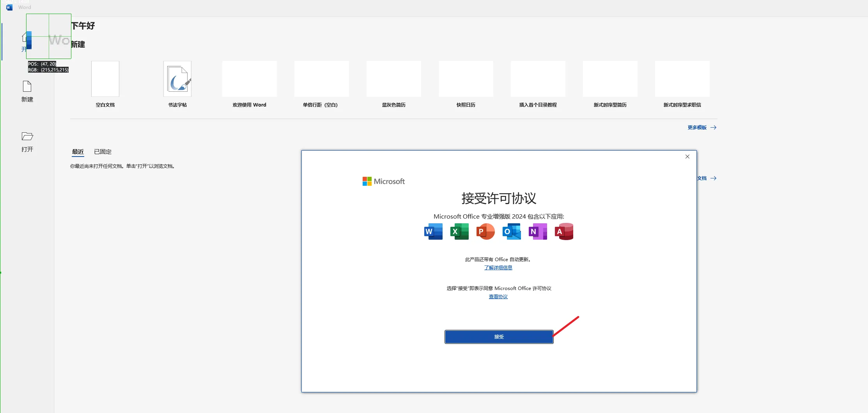The height and width of the screenshot is (413, 868).
Task: Choose the 书法字帖 template
Action: (x=177, y=79)
